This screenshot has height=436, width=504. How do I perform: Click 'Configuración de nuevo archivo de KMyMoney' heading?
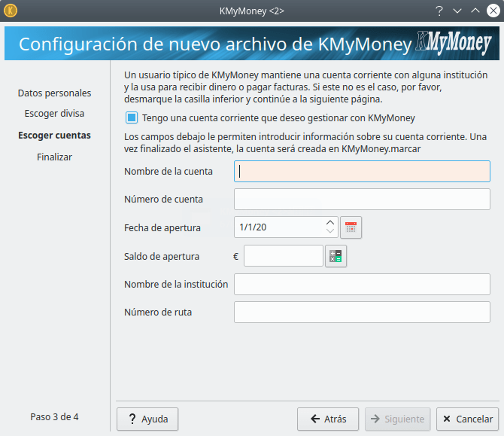click(215, 44)
